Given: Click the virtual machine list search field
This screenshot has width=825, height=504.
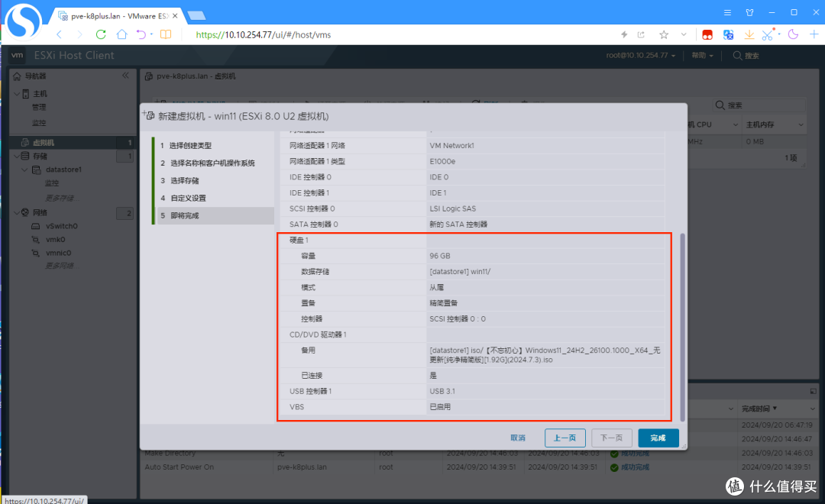Looking at the screenshot, I should coord(760,105).
